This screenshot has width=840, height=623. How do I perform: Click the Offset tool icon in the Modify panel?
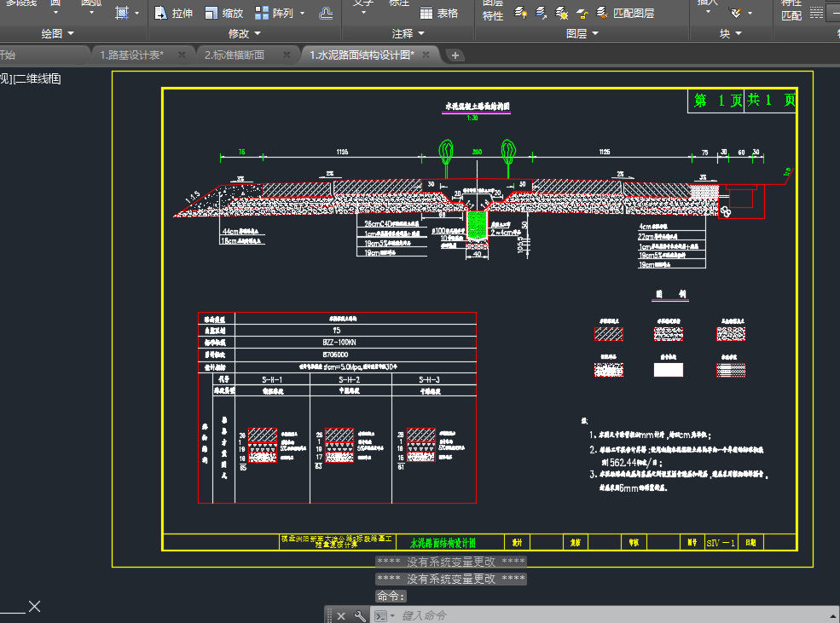[326, 13]
